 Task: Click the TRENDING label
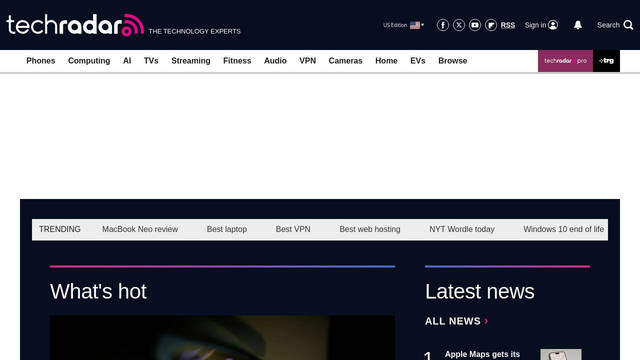coord(60,229)
